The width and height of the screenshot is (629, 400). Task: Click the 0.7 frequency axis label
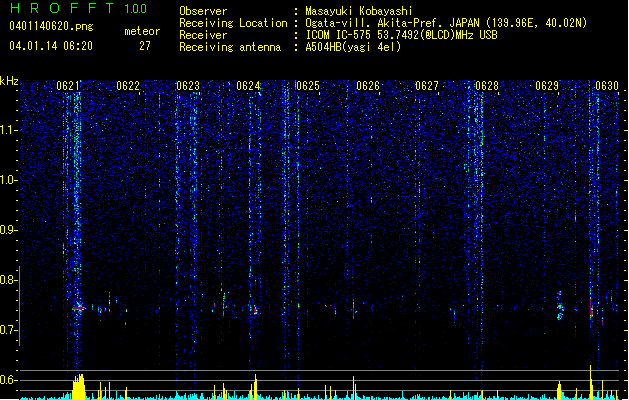coord(9,330)
